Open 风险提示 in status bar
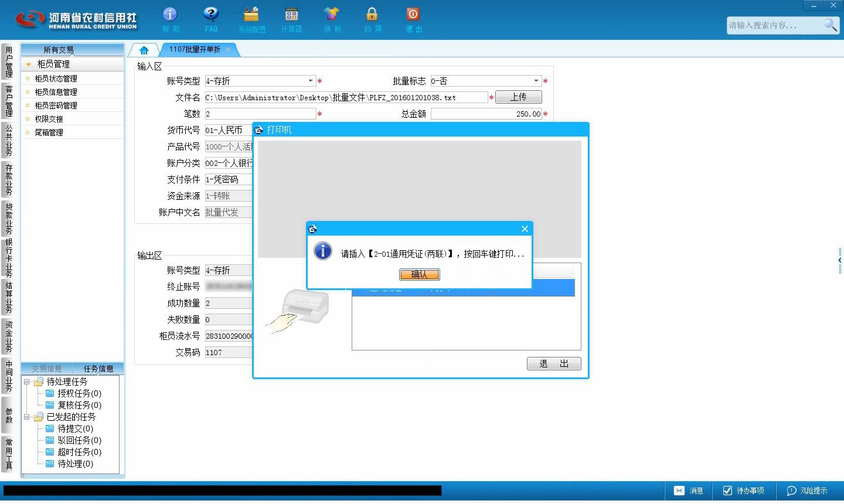This screenshot has height=504, width=844. (x=807, y=491)
